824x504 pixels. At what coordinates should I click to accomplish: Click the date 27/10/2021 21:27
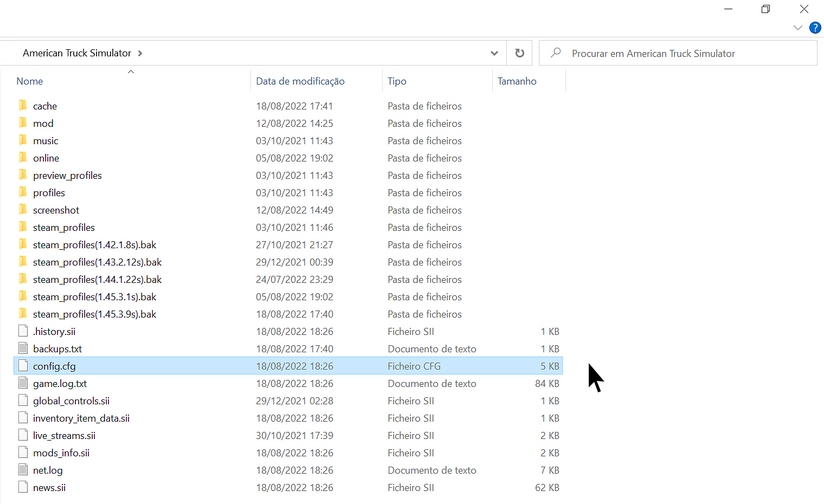tap(294, 245)
